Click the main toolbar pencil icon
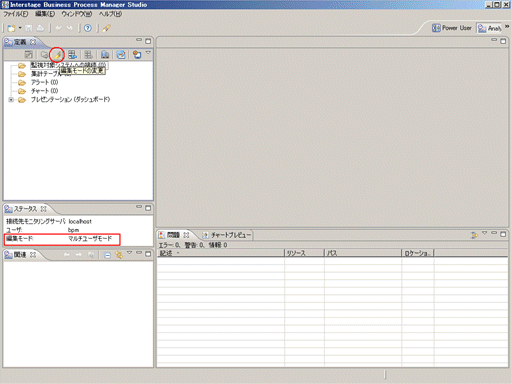Image resolution: width=512 pixels, height=384 pixels. click(x=107, y=28)
